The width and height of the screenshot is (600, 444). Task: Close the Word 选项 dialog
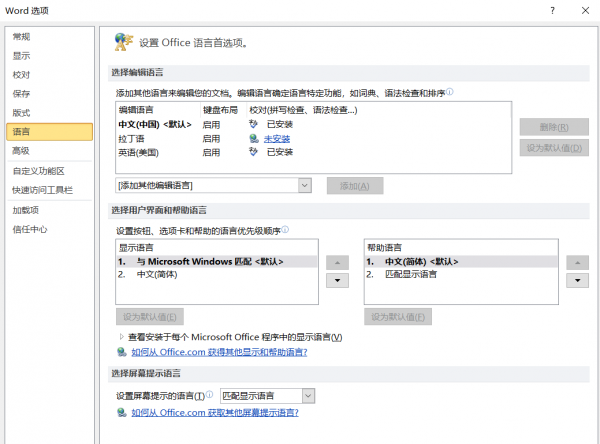(585, 10)
